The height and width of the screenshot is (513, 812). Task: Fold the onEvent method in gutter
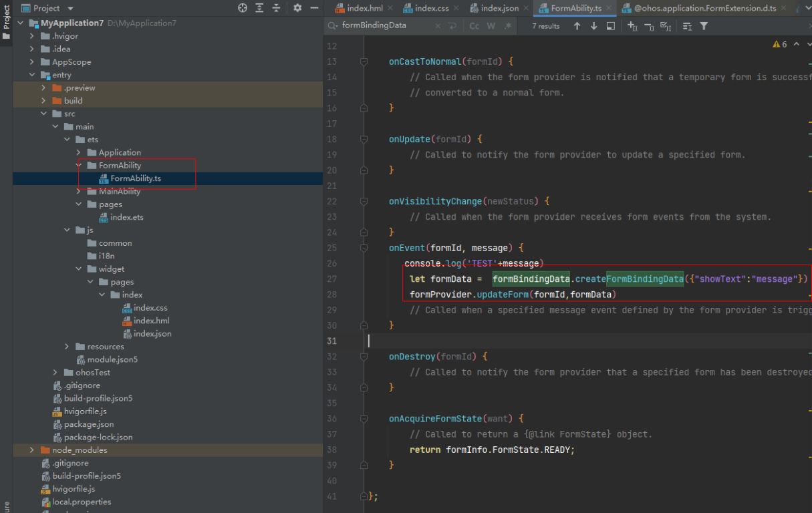(x=364, y=248)
